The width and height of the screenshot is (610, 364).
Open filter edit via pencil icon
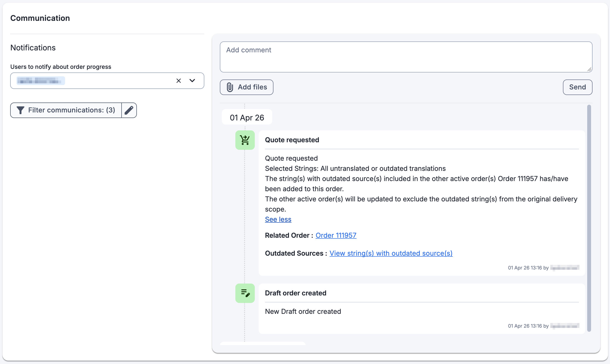pyautogui.click(x=129, y=110)
